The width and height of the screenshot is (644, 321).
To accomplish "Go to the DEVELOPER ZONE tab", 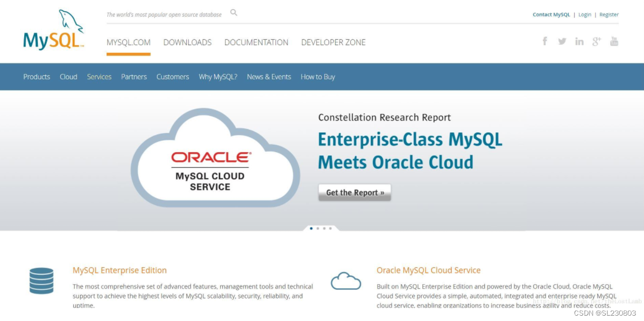I will pos(333,42).
